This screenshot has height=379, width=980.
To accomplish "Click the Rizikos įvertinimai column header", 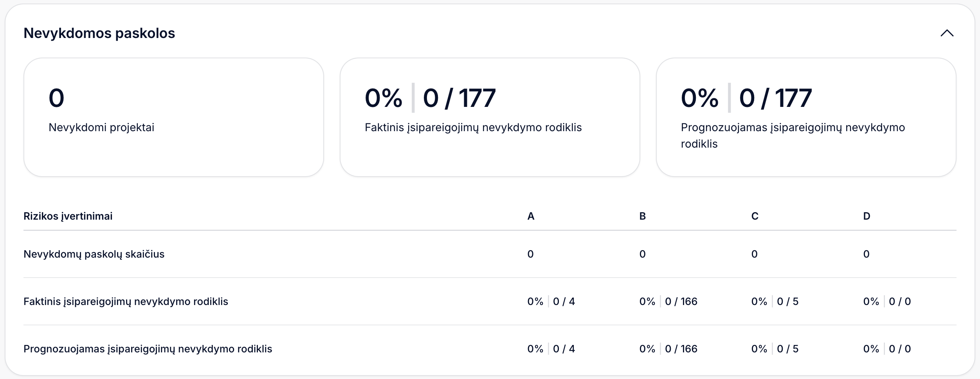I will pos(68,216).
